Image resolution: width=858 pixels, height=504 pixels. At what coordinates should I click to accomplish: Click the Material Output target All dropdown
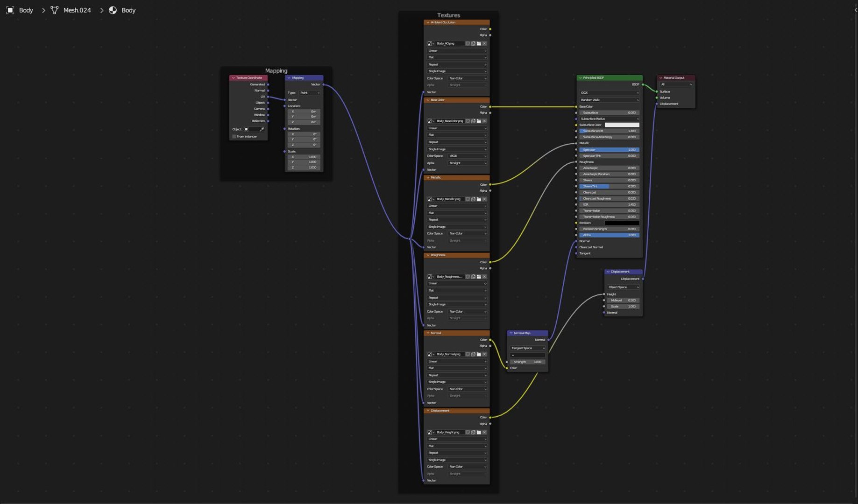[677, 84]
